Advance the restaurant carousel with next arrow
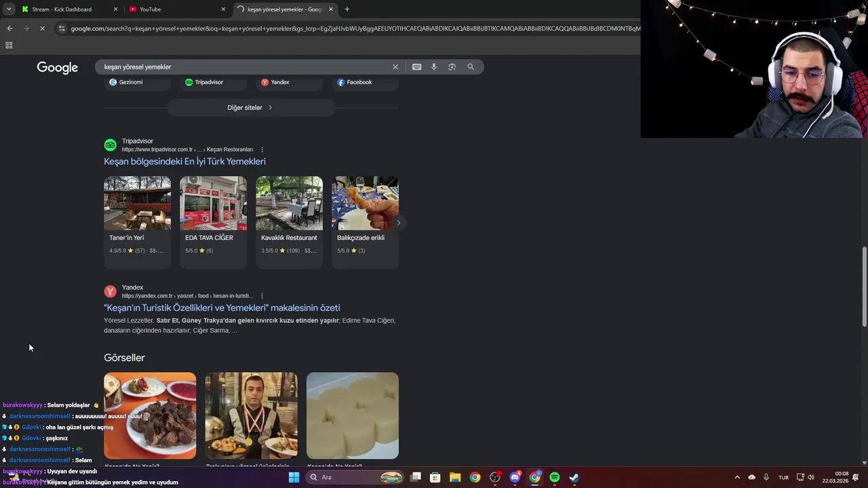 pos(398,222)
